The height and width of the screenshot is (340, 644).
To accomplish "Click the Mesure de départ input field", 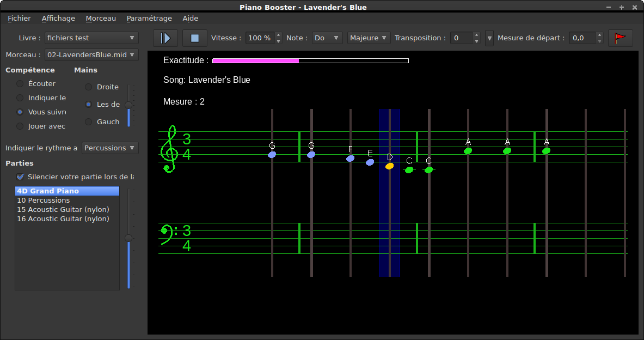I will tap(580, 38).
